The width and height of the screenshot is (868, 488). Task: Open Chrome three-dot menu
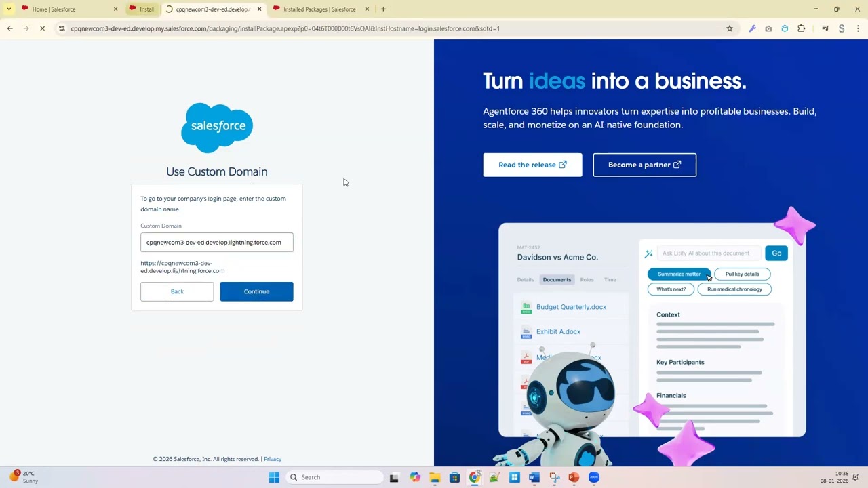coord(858,28)
